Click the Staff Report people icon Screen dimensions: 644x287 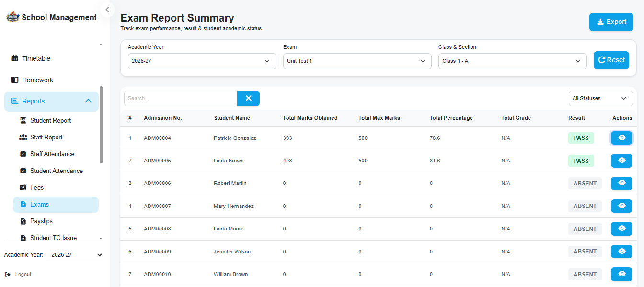pyautogui.click(x=23, y=137)
